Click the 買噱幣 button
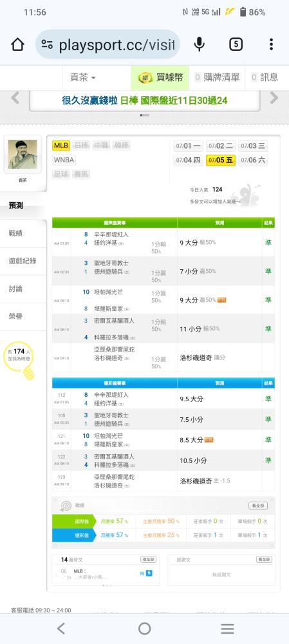 160,77
